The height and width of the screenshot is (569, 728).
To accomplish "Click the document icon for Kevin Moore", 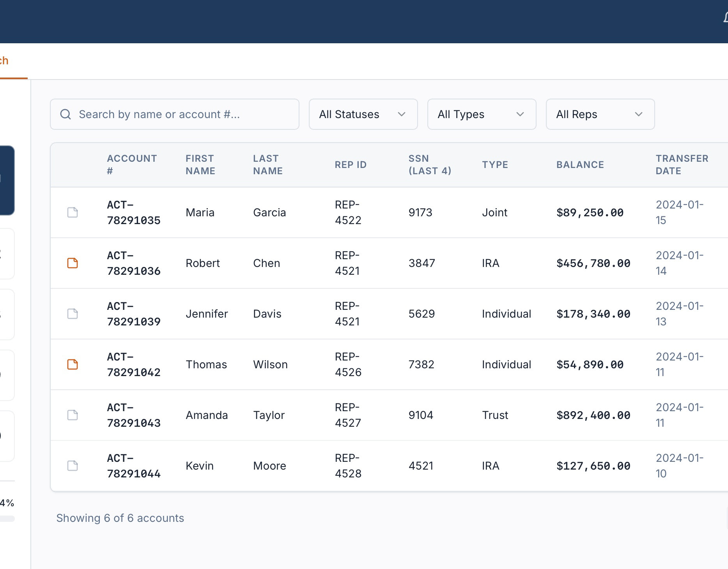I will [x=73, y=466].
